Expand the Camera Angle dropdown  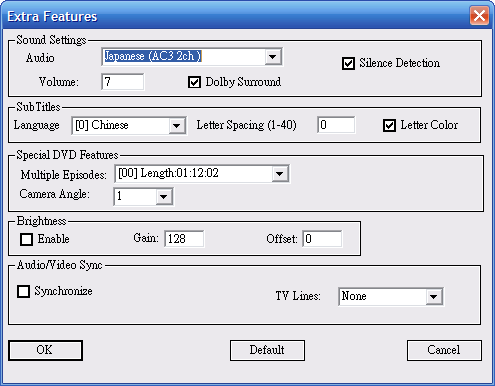point(163,196)
